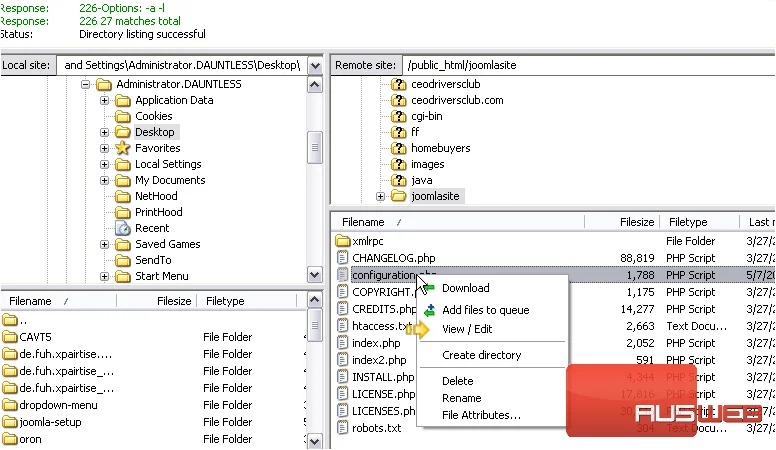Select View / Edit in context menu
The height and width of the screenshot is (450, 776).
pos(467,329)
